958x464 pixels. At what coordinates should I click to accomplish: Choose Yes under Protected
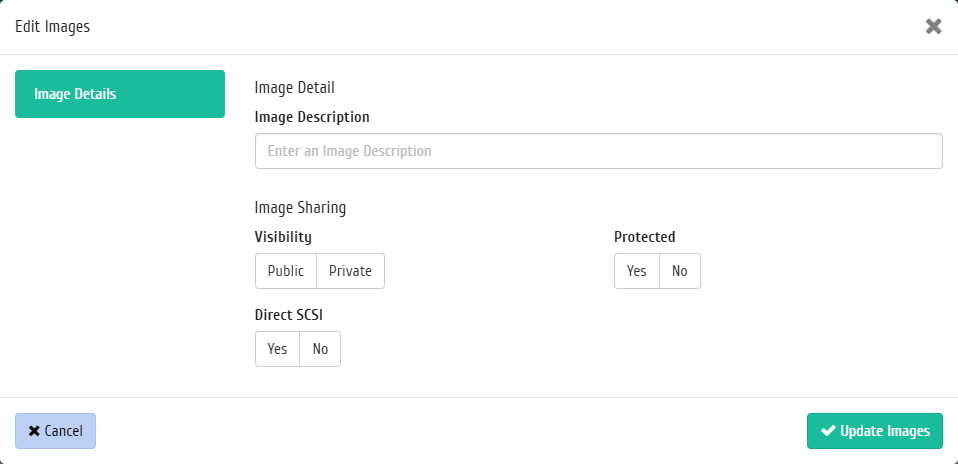(x=637, y=271)
